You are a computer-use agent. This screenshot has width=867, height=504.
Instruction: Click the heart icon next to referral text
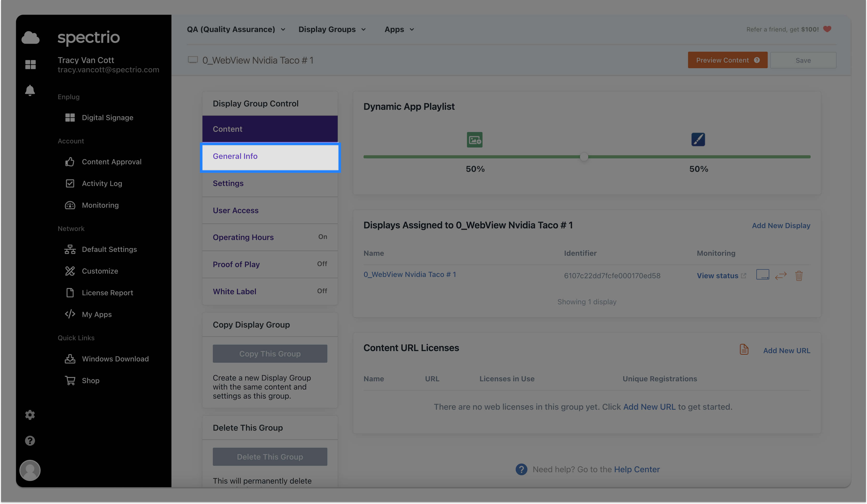click(x=827, y=29)
